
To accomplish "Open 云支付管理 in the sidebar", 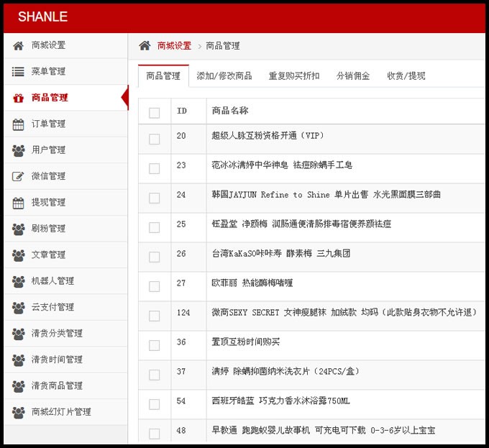I will click(65, 307).
